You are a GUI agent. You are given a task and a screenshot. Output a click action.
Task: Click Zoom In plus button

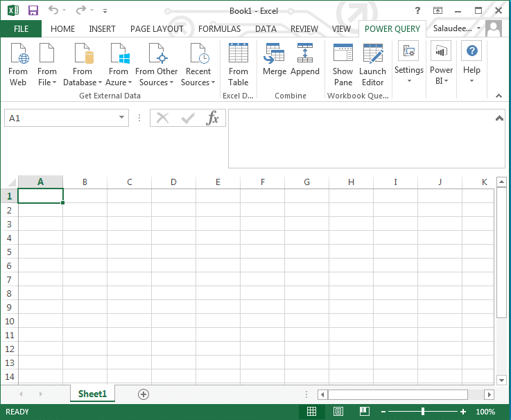[463, 412]
